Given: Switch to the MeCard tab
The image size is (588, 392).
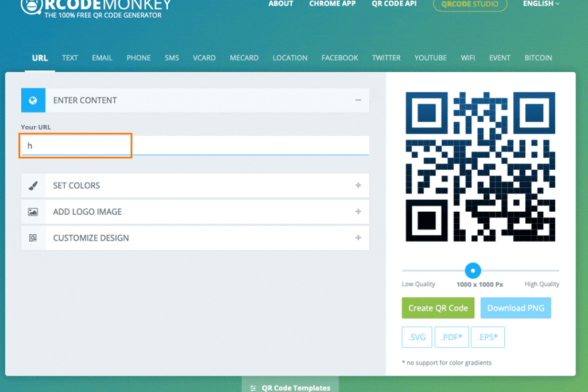Looking at the screenshot, I should point(244,58).
